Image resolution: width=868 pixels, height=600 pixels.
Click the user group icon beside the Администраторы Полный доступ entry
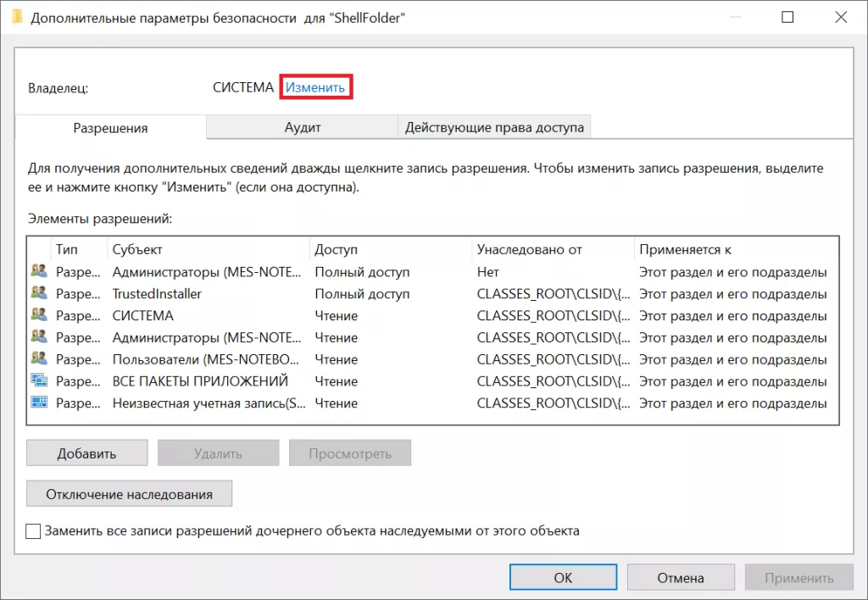[39, 271]
